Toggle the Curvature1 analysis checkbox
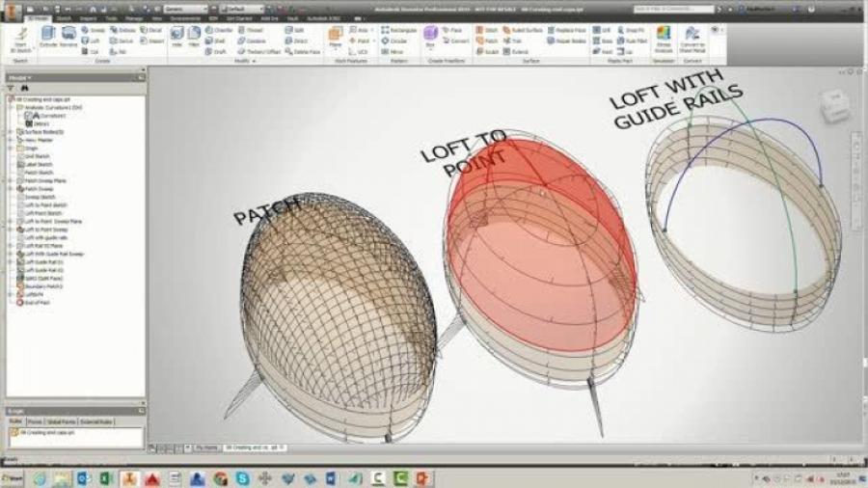 [x=28, y=116]
